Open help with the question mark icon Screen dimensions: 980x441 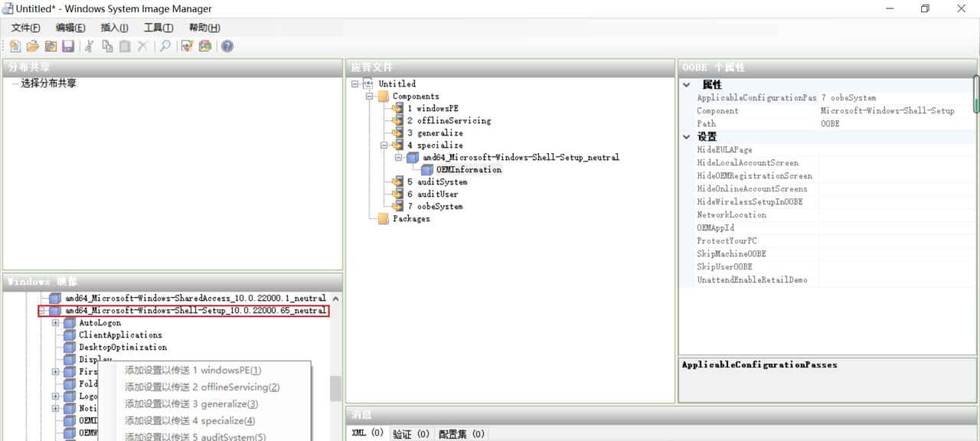click(x=227, y=47)
